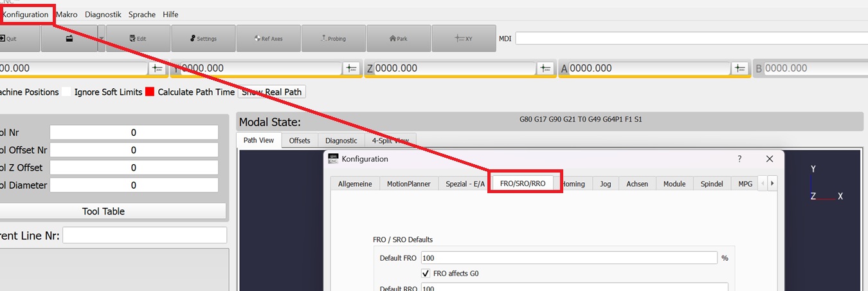The width and height of the screenshot is (868, 291).
Task: Click the Ref Axes button
Action: tap(268, 39)
